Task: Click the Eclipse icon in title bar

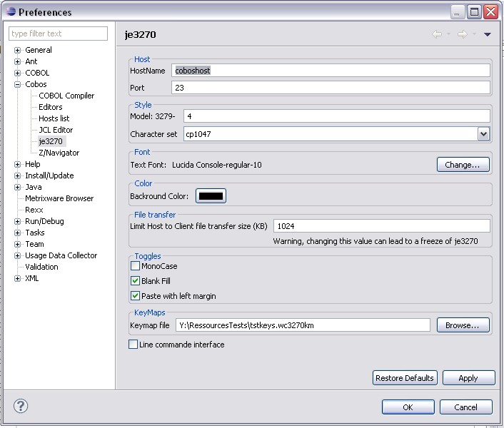Action: [x=11, y=11]
